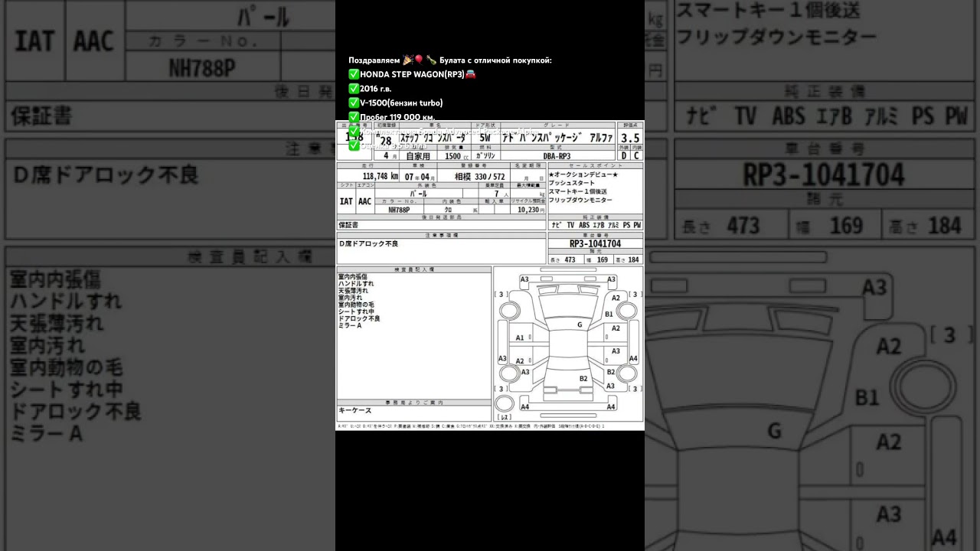Click damage mark 'A1' on the car diagram
This screenshot has width=980, height=551.
click(520, 337)
